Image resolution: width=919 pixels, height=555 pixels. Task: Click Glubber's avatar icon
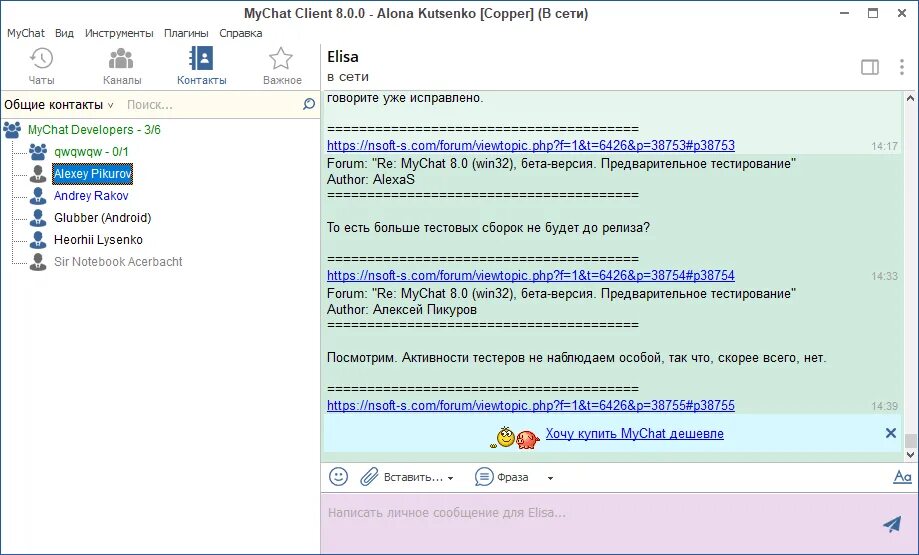38,217
